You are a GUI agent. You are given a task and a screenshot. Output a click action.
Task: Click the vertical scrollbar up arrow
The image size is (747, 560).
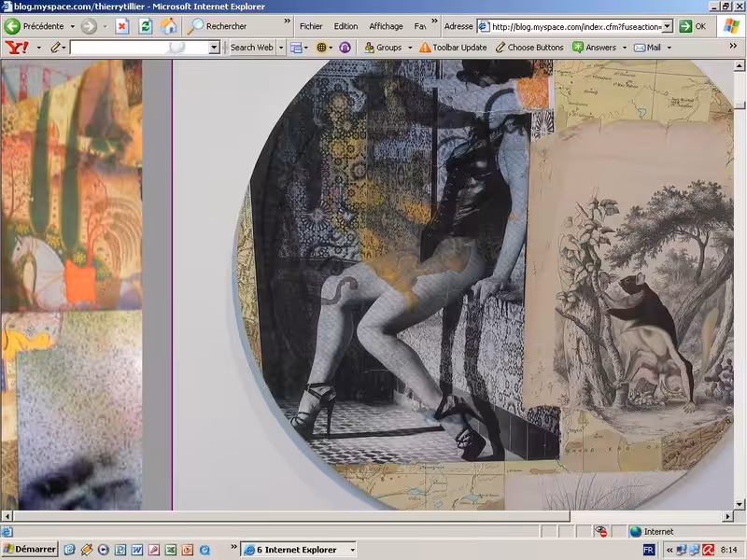pos(739,65)
